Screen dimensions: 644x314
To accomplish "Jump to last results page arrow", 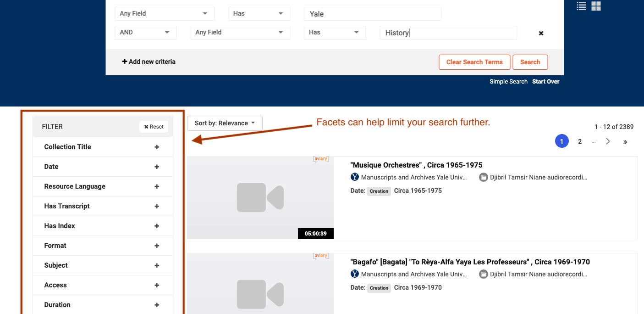I will (625, 142).
